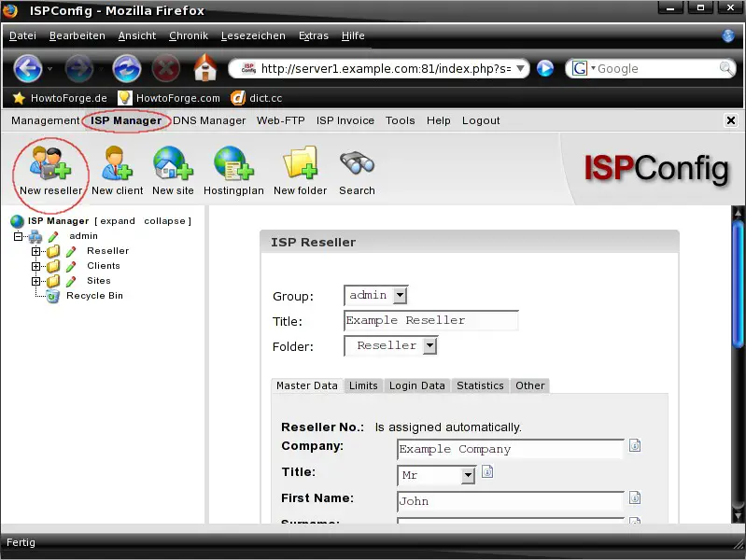
Task: Switch to the Other tab
Action: [x=530, y=385]
